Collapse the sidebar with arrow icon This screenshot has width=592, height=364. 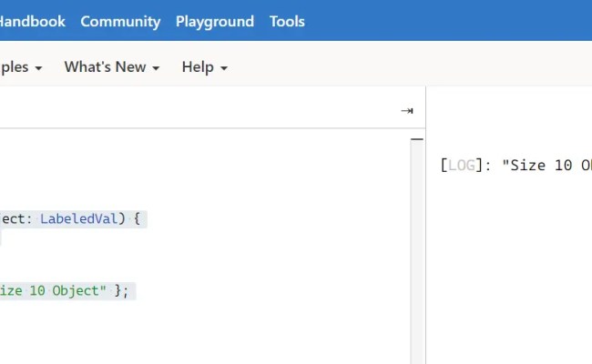[x=406, y=111]
